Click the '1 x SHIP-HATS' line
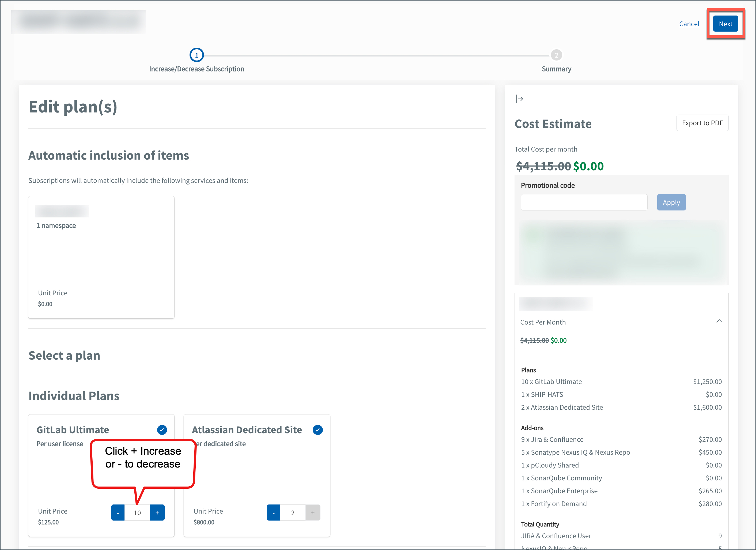Viewport: 756px width, 550px height. tap(621, 394)
